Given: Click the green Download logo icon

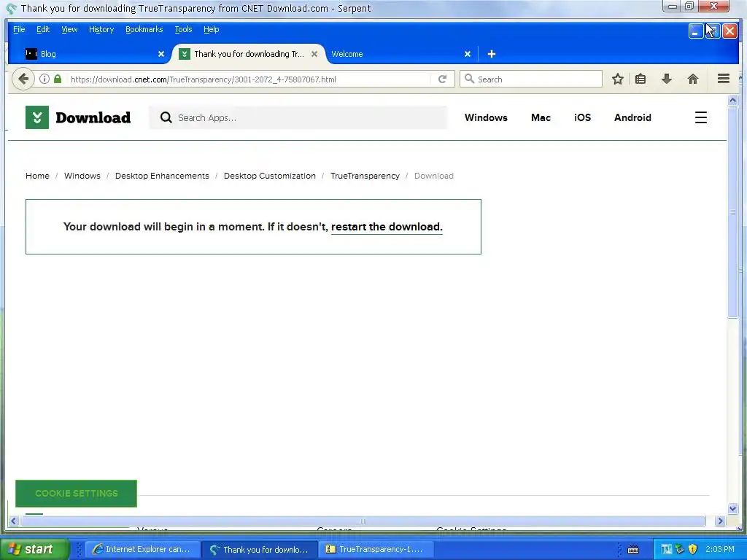Looking at the screenshot, I should coord(37,117).
